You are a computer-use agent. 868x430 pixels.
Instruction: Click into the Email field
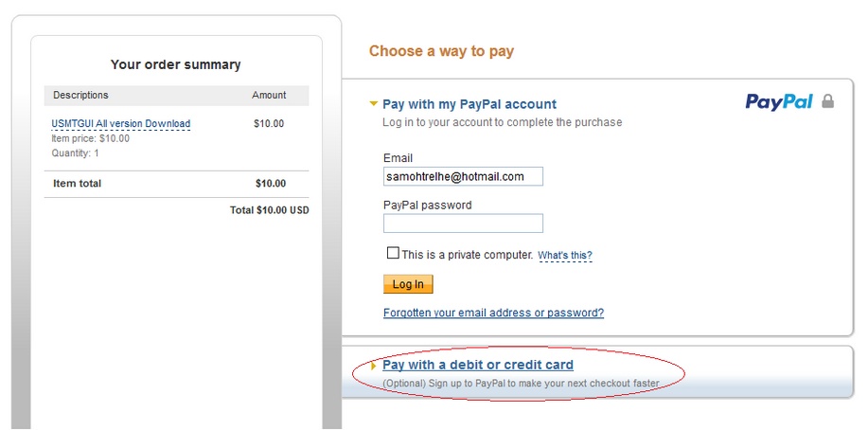click(x=463, y=177)
